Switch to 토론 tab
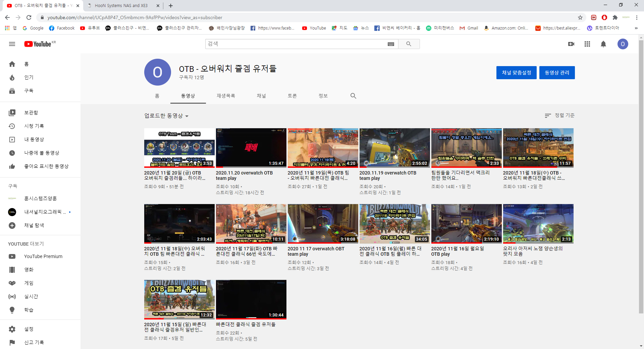This screenshot has width=644, height=349. click(292, 96)
